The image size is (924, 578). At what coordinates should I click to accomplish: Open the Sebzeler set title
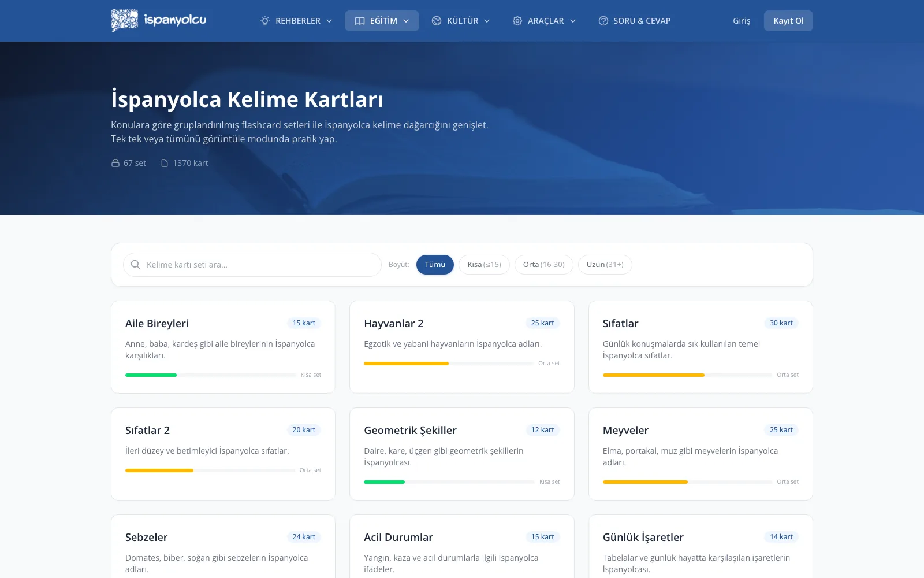point(146,538)
